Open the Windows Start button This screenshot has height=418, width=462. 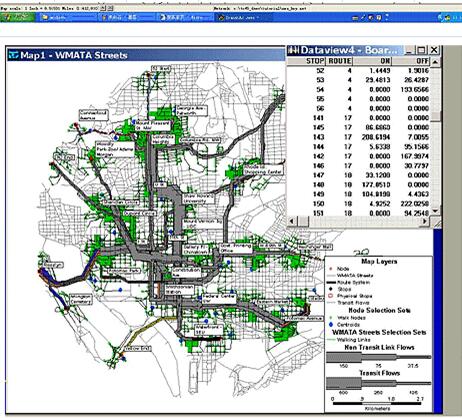coord(17,17)
